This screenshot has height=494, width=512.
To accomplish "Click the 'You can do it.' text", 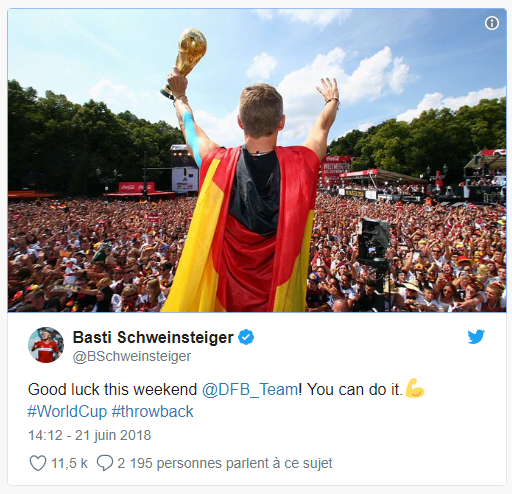I will 355,389.
